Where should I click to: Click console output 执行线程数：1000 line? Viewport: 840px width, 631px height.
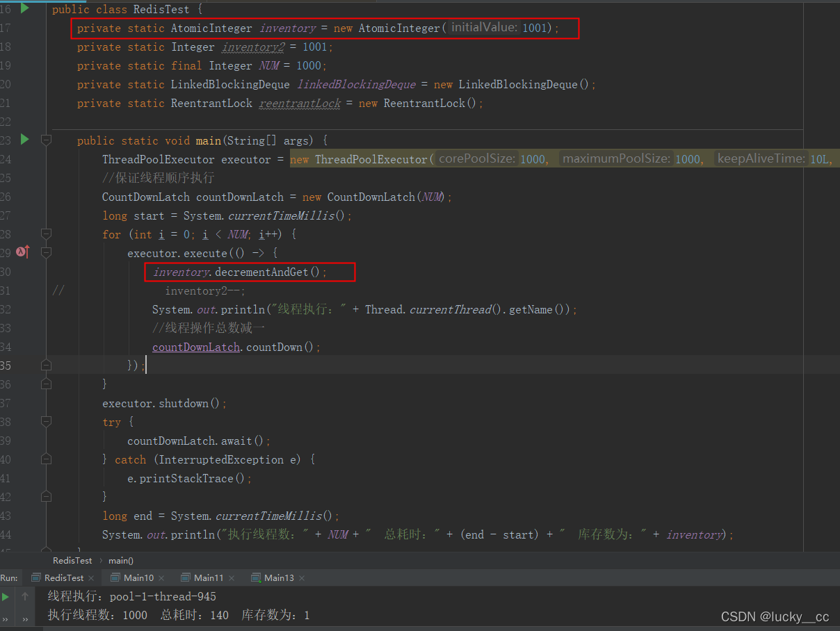coord(179,615)
